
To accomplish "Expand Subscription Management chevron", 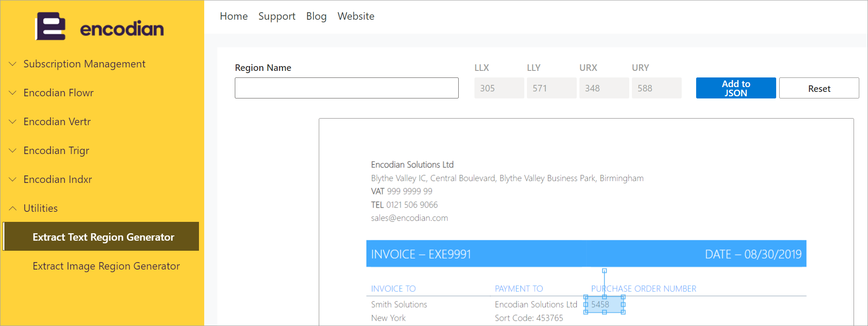I will 13,64.
